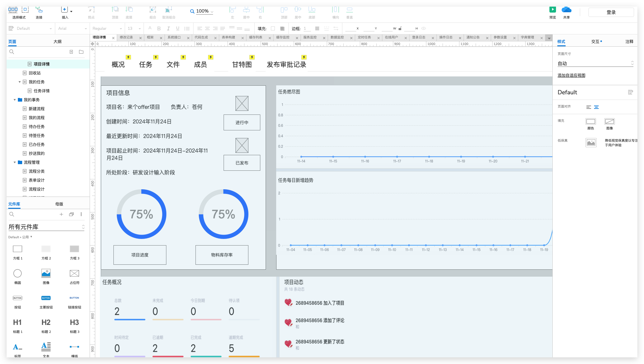Click the add folder icon in pages panel

[81, 52]
